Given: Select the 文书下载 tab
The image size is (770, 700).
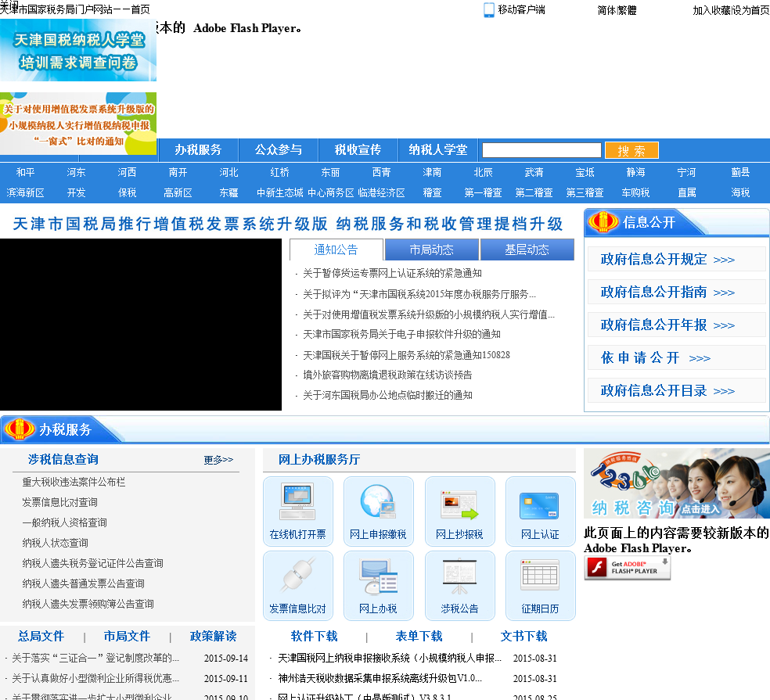Looking at the screenshot, I should point(524,636).
